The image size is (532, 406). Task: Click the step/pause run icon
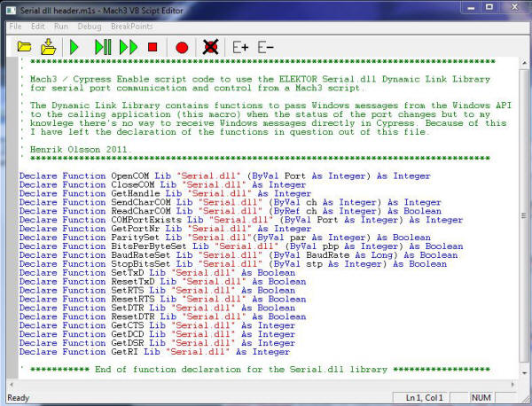103,47
